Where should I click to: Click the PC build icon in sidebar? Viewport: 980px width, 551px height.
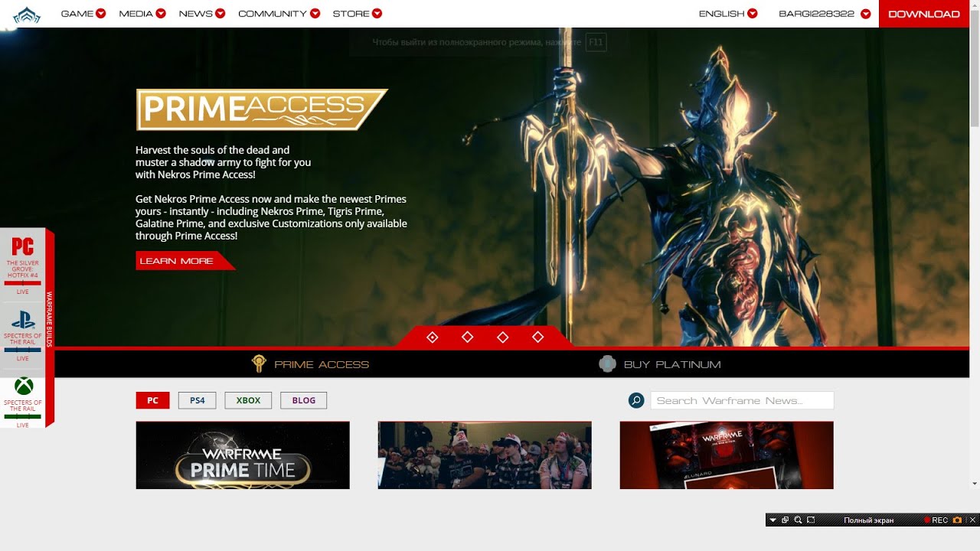tap(23, 246)
